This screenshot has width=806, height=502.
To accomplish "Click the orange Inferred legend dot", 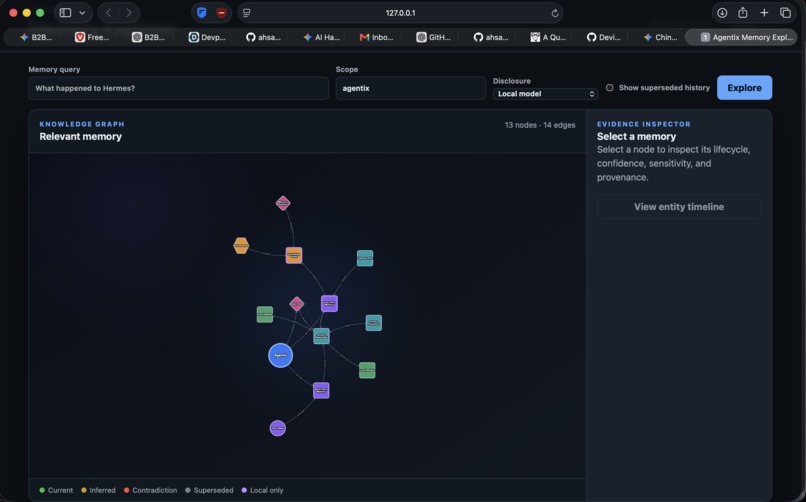I will point(84,490).
